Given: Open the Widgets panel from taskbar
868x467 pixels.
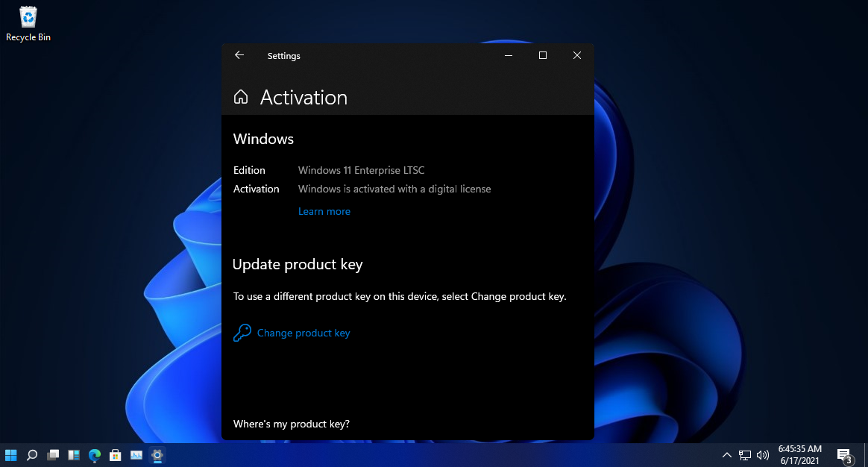Looking at the screenshot, I should [x=74, y=455].
